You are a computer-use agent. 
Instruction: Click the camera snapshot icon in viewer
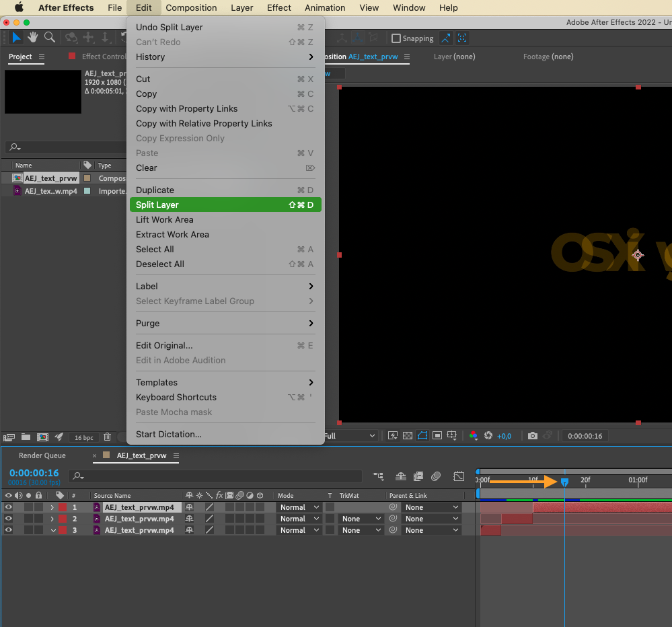coord(533,436)
